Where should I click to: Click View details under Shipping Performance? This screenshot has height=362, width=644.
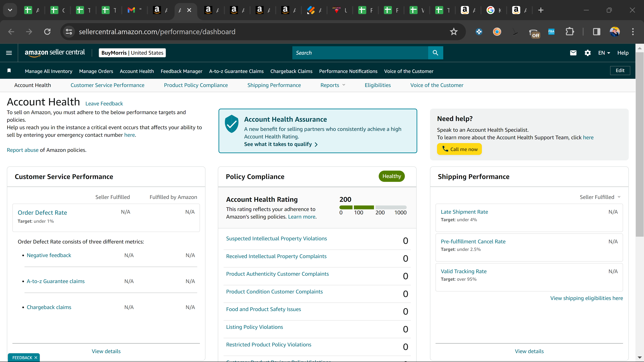(529, 351)
